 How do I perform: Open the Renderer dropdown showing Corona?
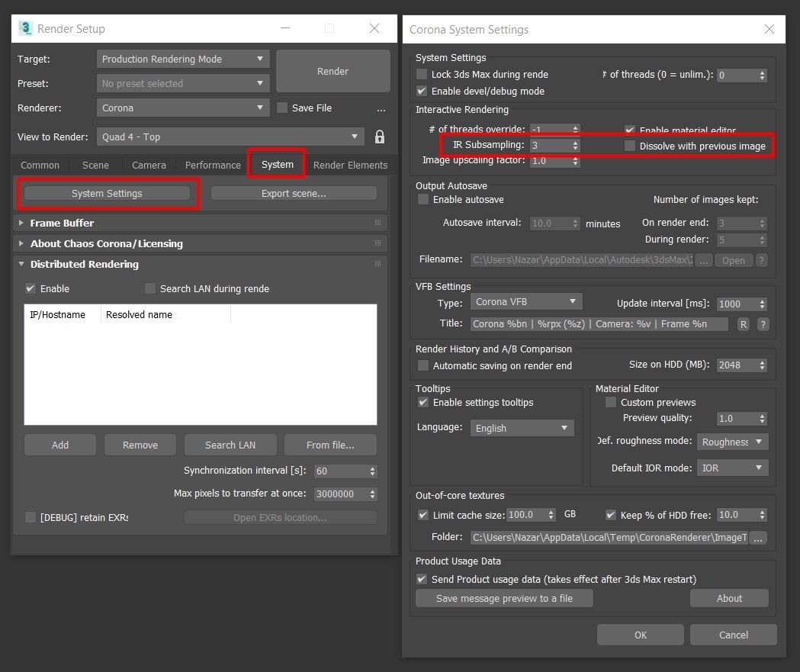point(182,108)
